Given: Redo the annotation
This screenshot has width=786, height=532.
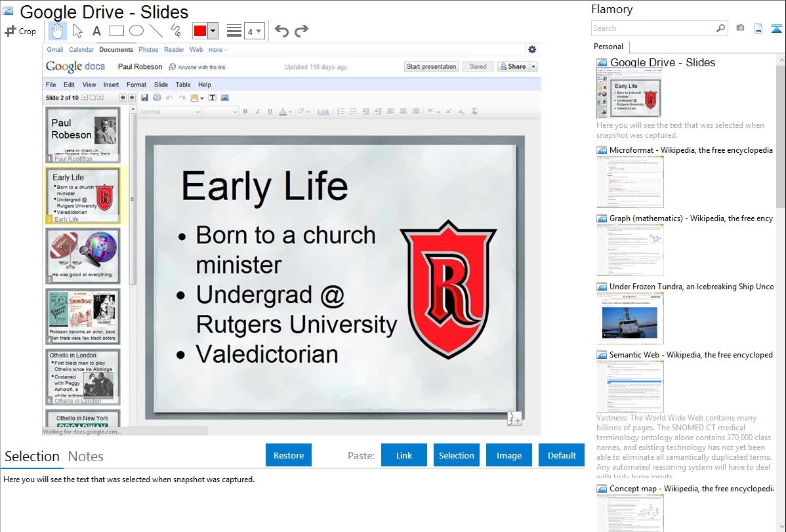Looking at the screenshot, I should pos(301,31).
